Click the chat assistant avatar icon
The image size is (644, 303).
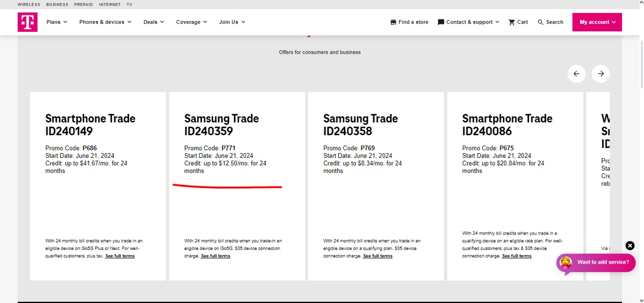coord(566,263)
